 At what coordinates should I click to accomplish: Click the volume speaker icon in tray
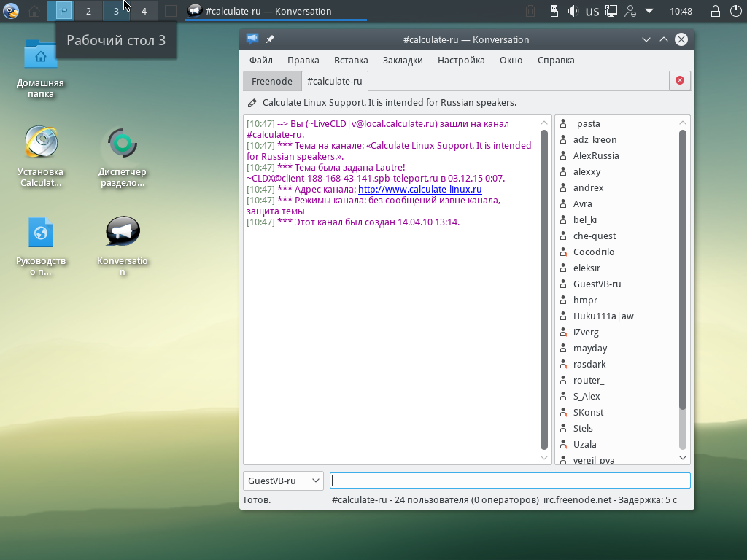point(573,11)
